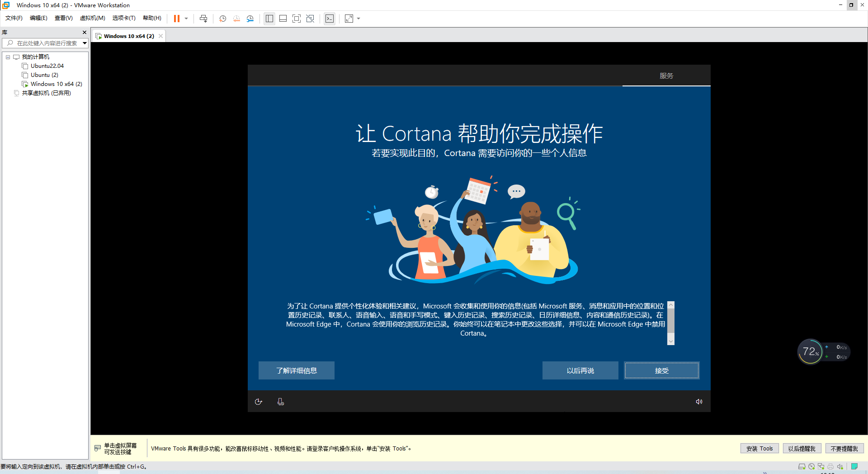Viewport: 868px width, 474px height.
Task: Click the Cortana text scrollbar thumb
Action: point(671,320)
